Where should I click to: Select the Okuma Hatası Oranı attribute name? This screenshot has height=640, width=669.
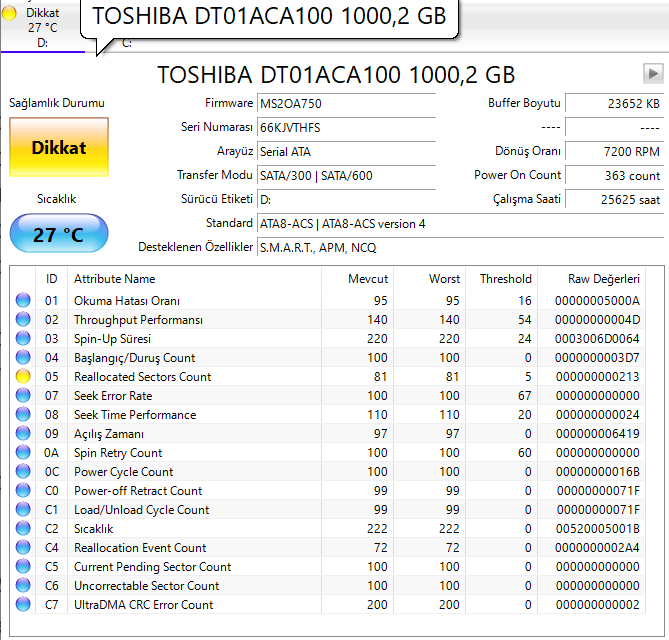click(x=127, y=301)
